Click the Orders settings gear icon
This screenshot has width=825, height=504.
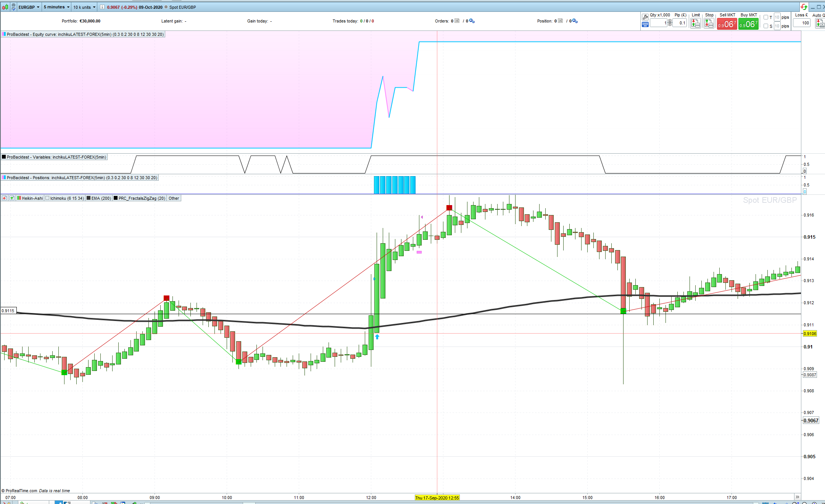[472, 21]
